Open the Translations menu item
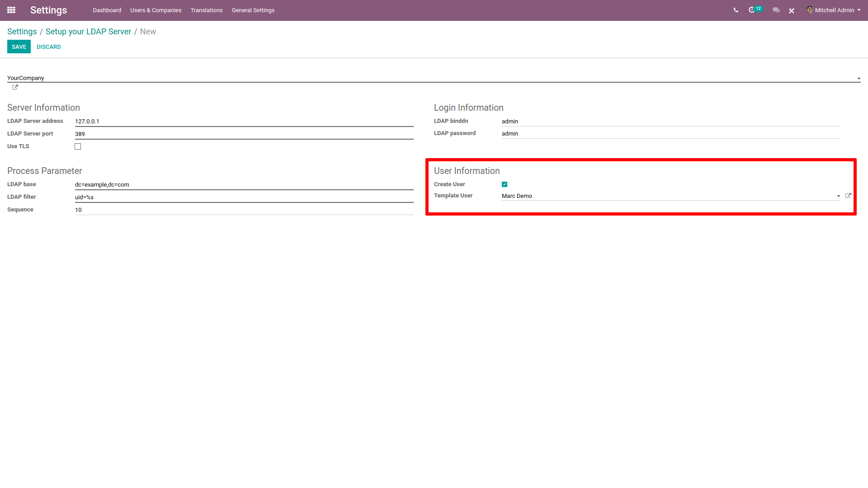The image size is (868, 488). (206, 11)
